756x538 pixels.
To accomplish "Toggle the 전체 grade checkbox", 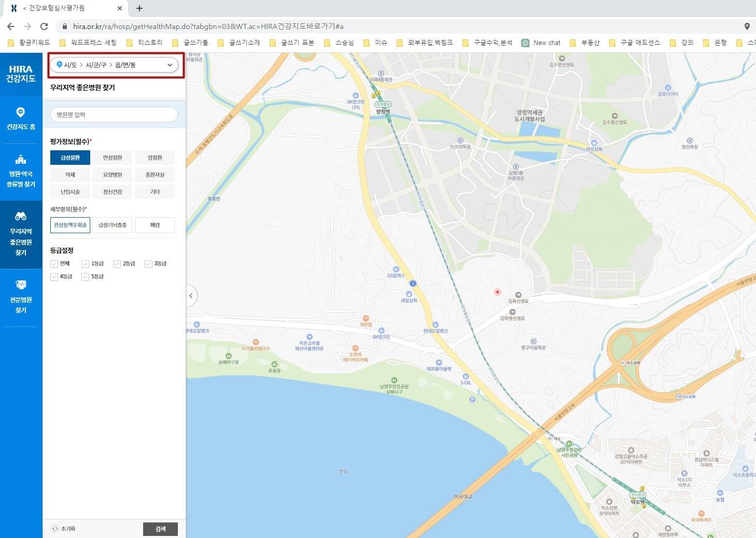I will (54, 264).
